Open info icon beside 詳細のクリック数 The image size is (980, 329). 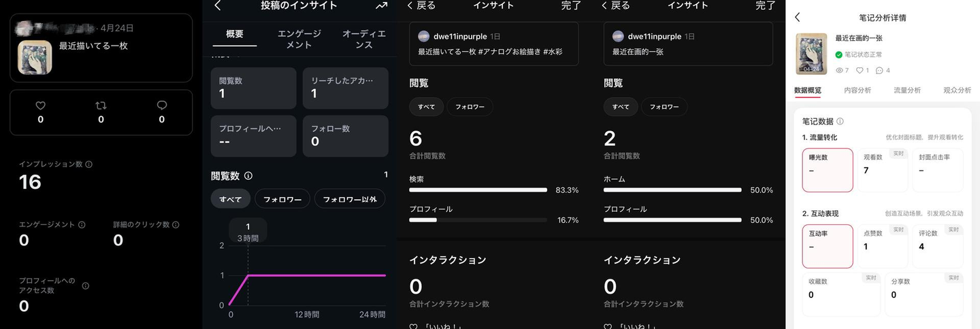(x=176, y=224)
